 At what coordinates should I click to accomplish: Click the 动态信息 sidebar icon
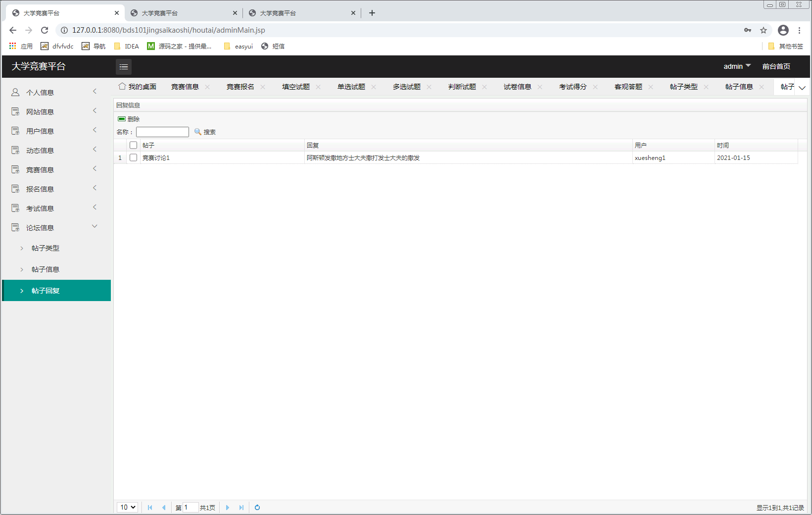[x=15, y=150]
